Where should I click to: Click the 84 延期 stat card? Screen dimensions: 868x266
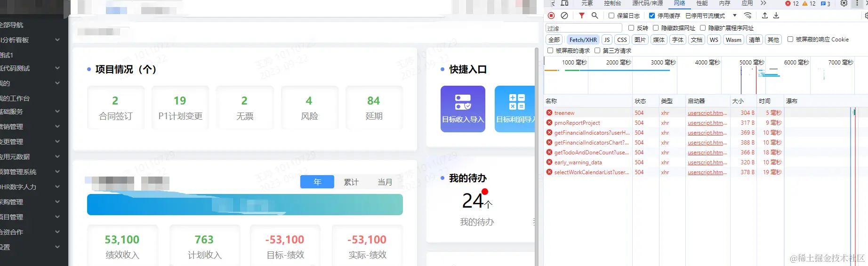(x=374, y=108)
